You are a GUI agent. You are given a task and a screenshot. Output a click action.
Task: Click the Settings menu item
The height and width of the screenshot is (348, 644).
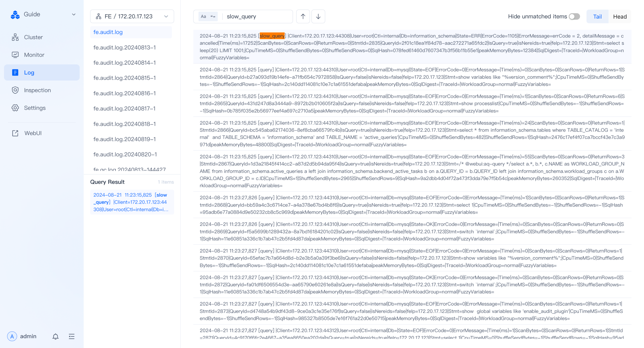35,108
